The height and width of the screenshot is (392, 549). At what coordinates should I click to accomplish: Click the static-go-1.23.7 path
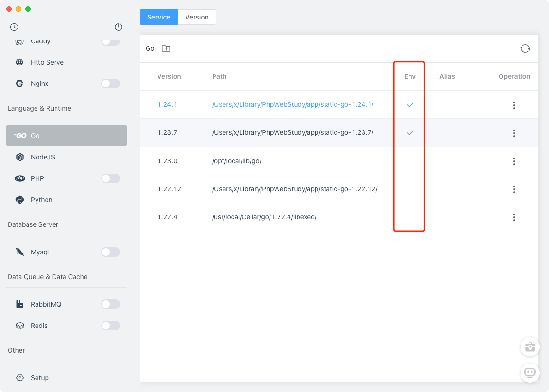coord(293,133)
